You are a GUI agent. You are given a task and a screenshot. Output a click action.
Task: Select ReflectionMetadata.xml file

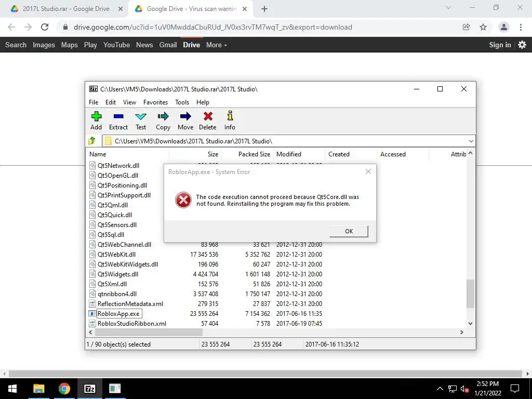click(x=130, y=303)
